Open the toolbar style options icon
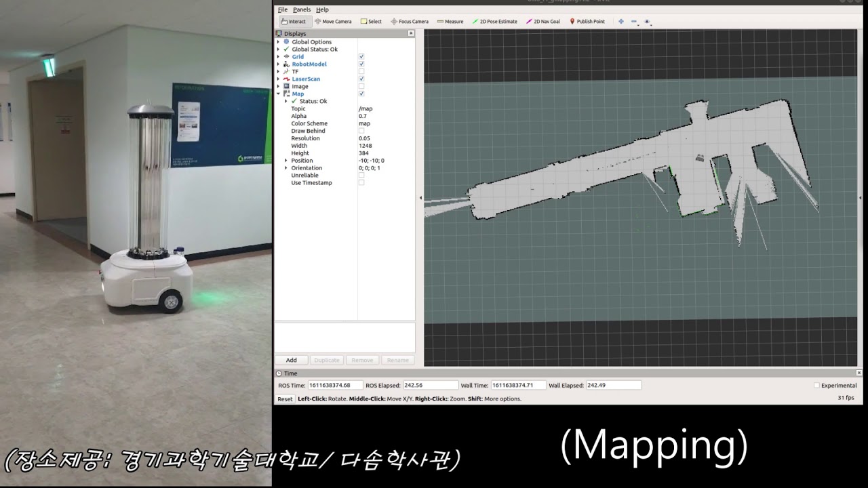 [648, 22]
